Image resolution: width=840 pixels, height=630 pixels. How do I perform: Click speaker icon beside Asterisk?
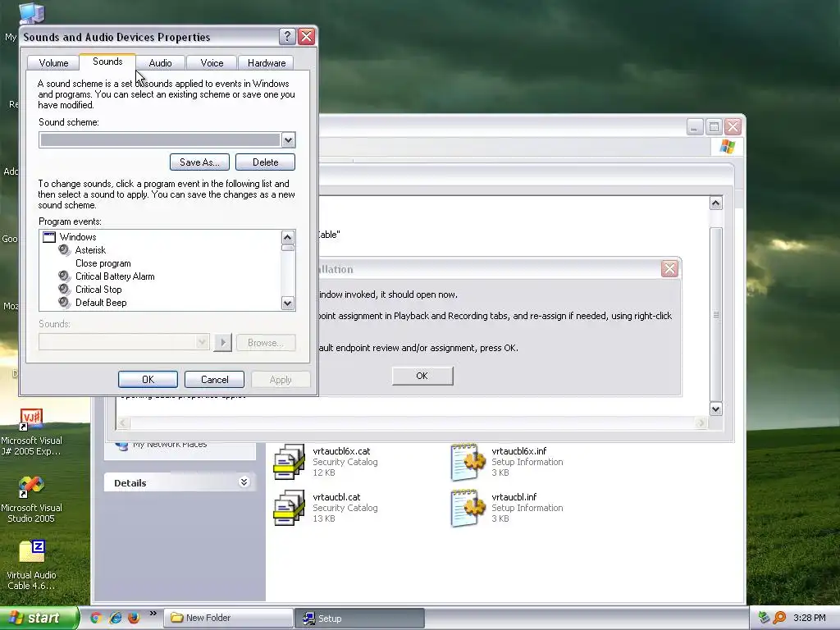(x=64, y=250)
